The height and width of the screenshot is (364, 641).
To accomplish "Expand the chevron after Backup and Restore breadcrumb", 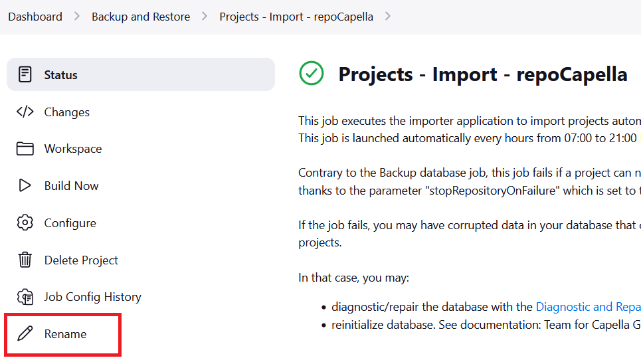I will coord(205,17).
